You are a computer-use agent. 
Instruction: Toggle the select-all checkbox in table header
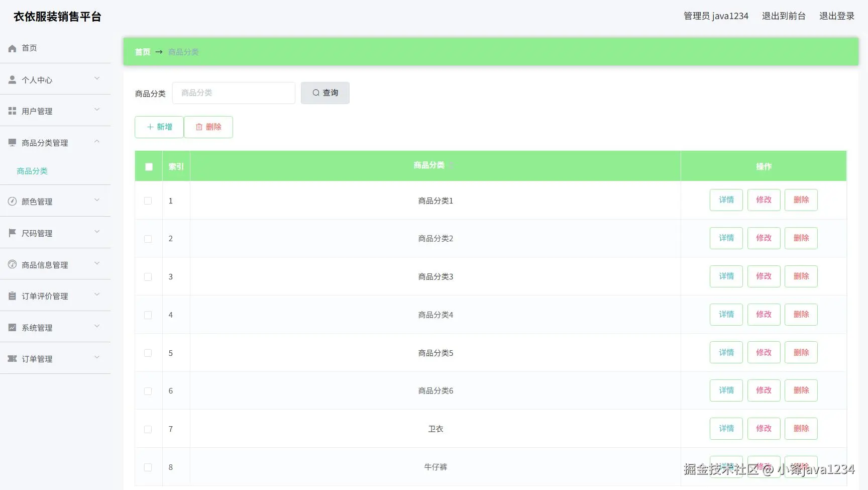(x=149, y=167)
